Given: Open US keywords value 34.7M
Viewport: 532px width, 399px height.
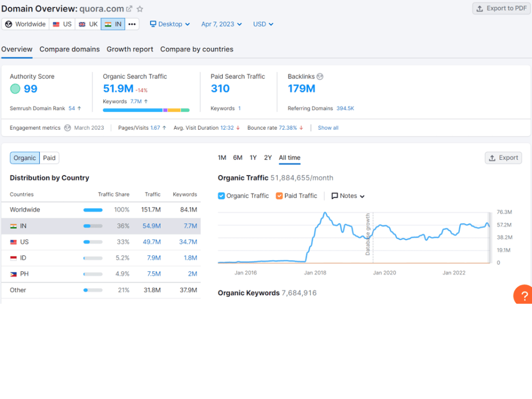Looking at the screenshot, I should (x=188, y=242).
